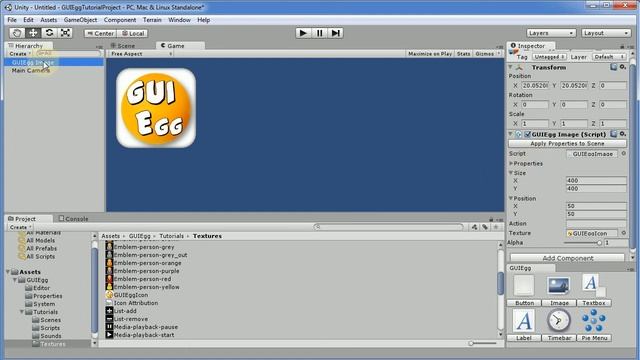Screen dimensions: 640x360
Task: Open the File menu
Action: (12, 20)
